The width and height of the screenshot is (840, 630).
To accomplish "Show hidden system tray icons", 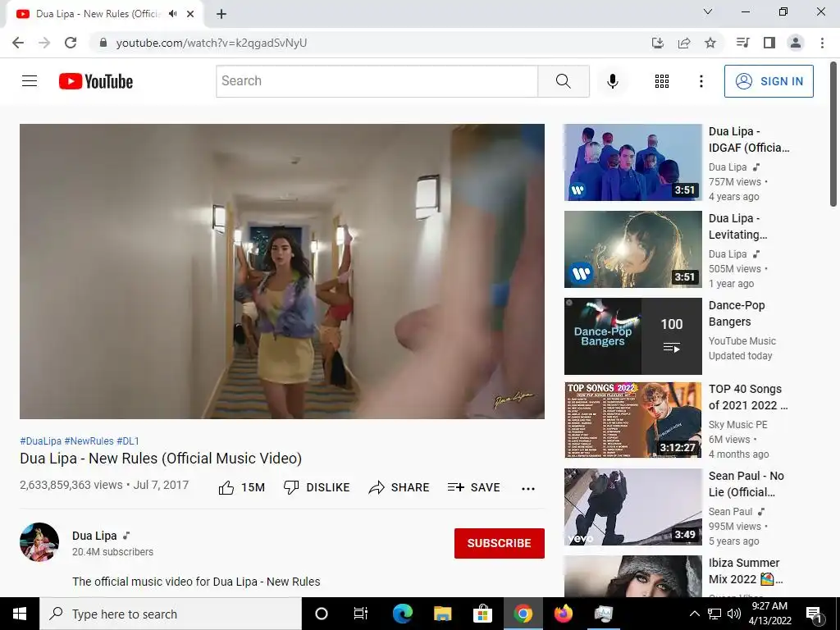I will coord(694,614).
